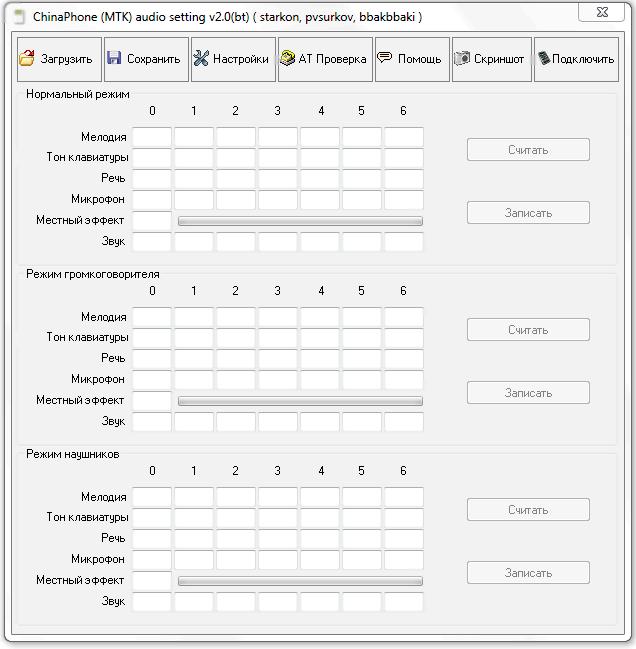This screenshot has width=636, height=649.
Task: Close the ChinaPhone audio setting window
Action: pos(604,14)
